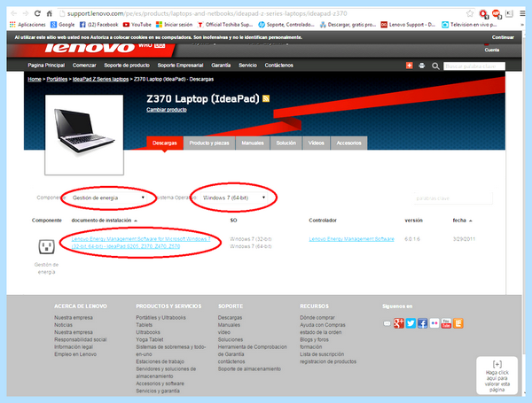The width and height of the screenshot is (532, 403).
Task: Switch to the Accesorios tab
Action: click(x=348, y=143)
